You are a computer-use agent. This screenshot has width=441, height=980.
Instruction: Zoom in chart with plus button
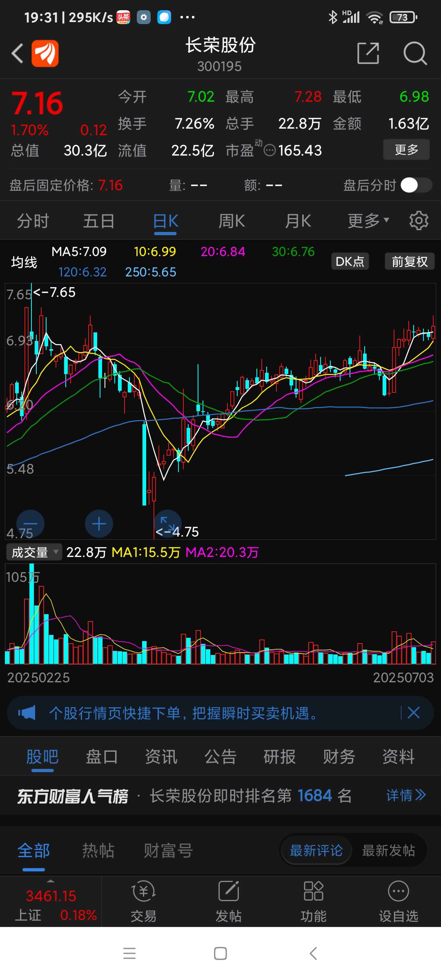coord(99,523)
